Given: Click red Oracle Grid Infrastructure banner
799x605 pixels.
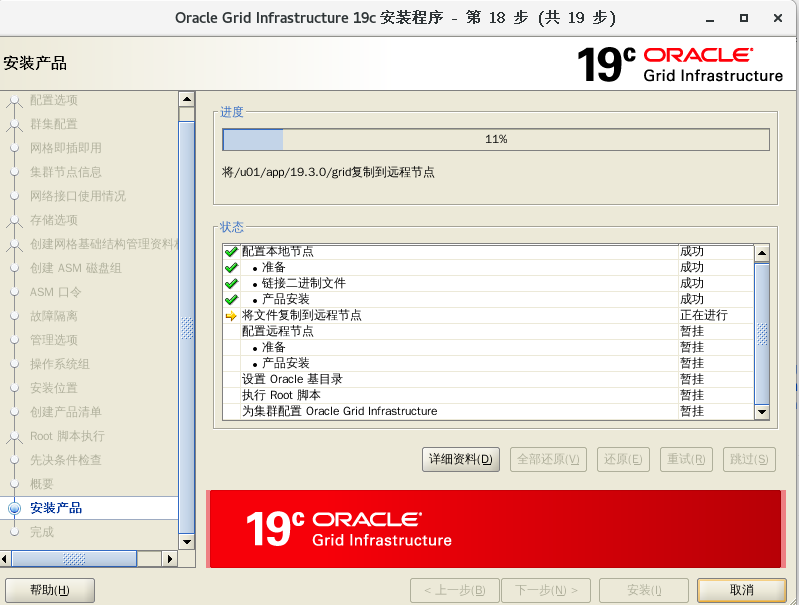Looking at the screenshot, I should click(496, 529).
